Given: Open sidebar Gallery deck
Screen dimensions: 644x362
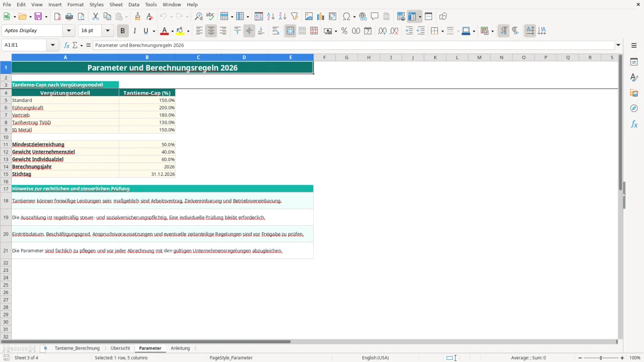Looking at the screenshot, I should (634, 93).
